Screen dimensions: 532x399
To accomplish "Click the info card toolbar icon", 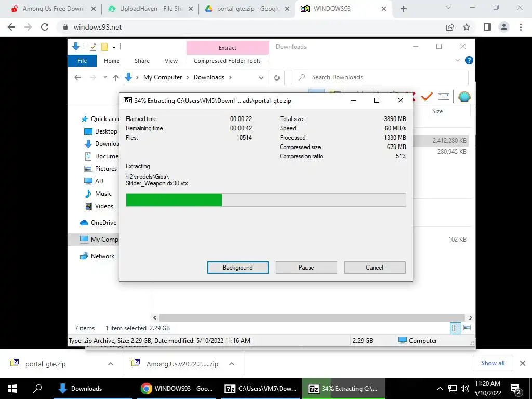I will pos(444,96).
